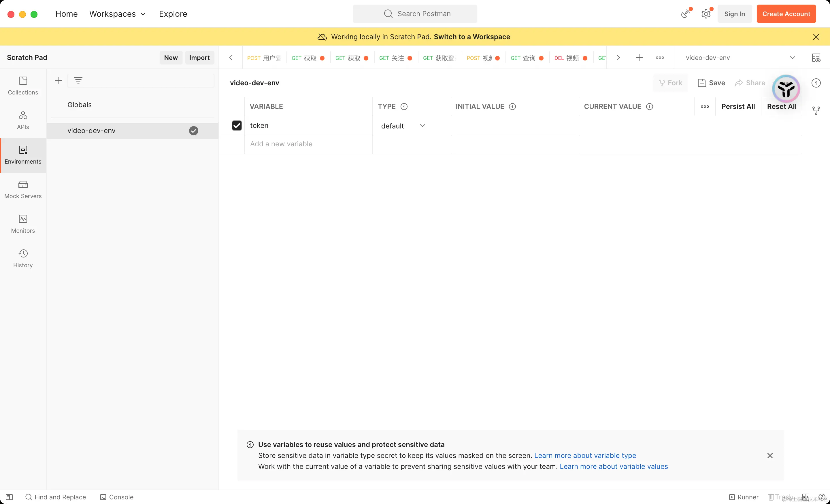Open Mock Servers in sidebar
This screenshot has height=504, width=830.
point(23,189)
